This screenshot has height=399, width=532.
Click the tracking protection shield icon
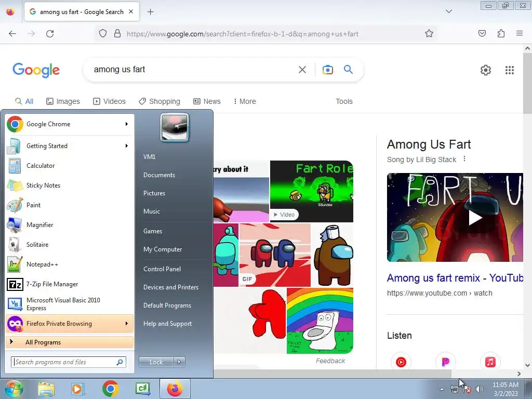coord(103,33)
